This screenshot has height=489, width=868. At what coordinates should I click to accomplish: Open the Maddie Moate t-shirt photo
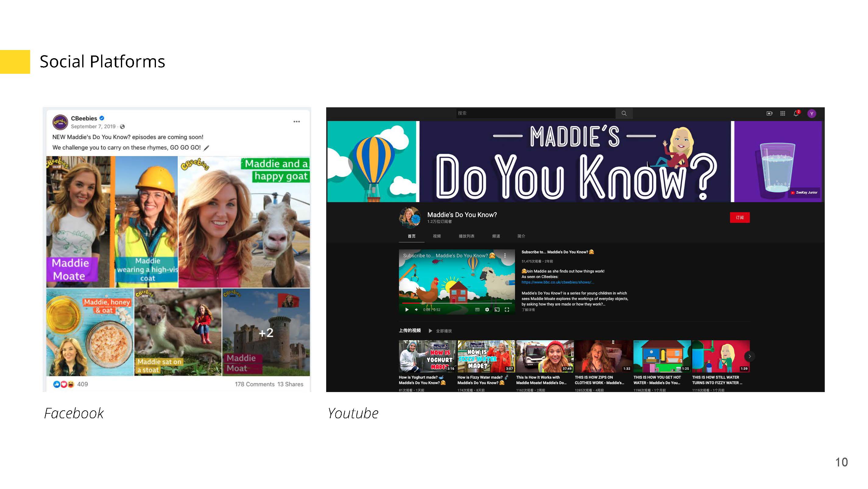coord(78,222)
